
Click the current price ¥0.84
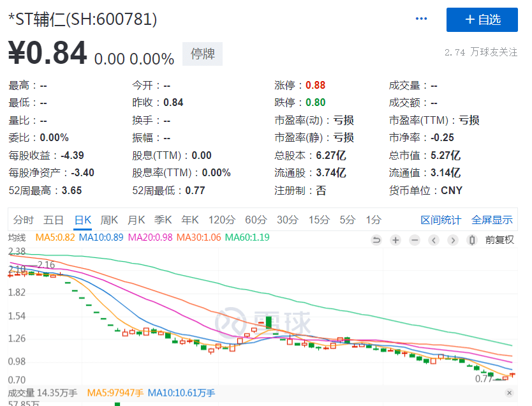tap(47, 52)
